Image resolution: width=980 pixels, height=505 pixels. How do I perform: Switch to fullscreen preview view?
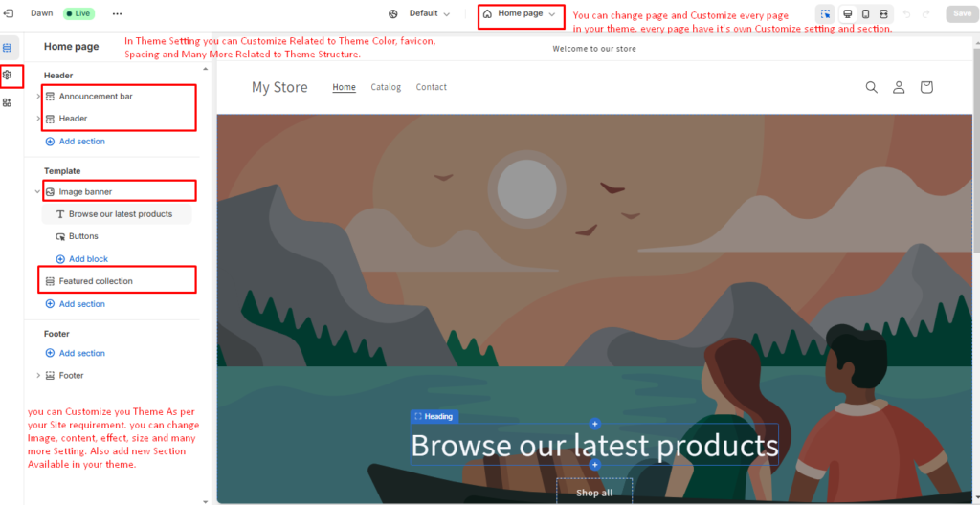tap(883, 13)
